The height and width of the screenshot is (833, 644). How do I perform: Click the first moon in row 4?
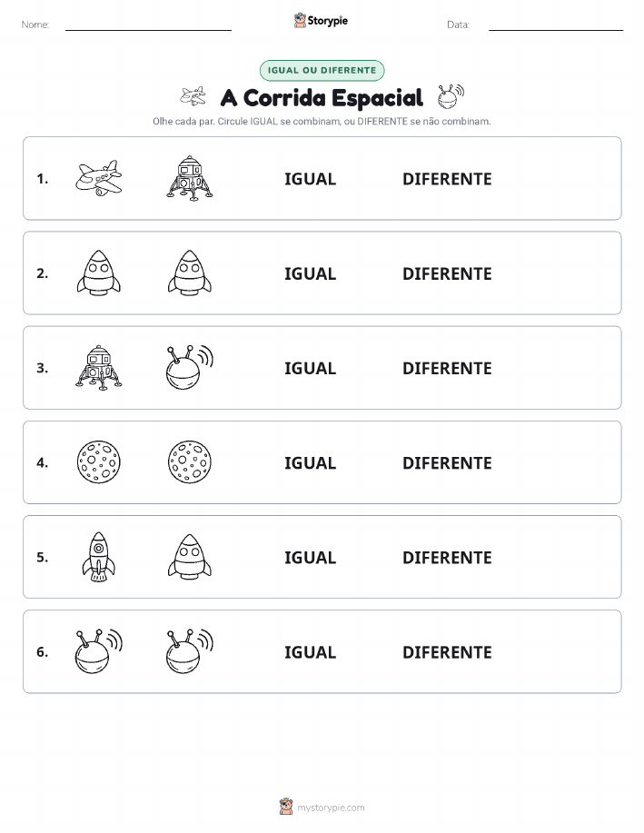[99, 461]
